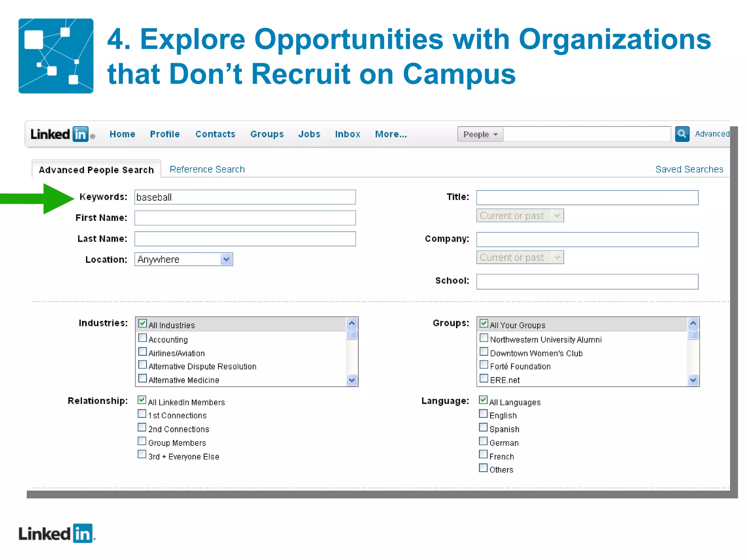Click the Title input field
Screen dimensions: 747x560
click(587, 198)
